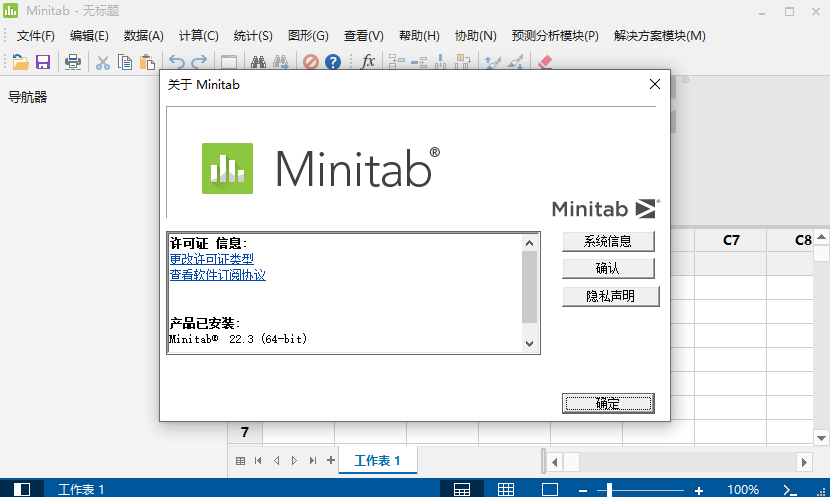Click the brush with up arrow icon
830x497 pixels.
[x=492, y=62]
